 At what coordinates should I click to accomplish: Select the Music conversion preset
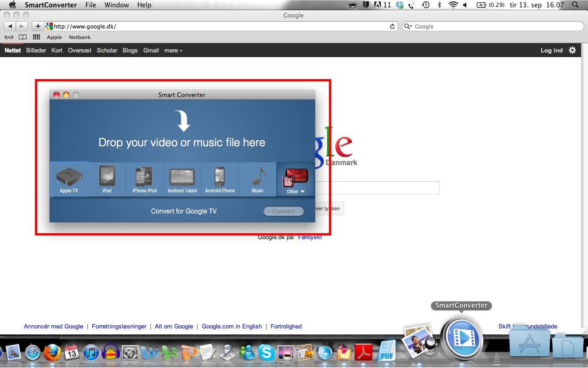(258, 179)
